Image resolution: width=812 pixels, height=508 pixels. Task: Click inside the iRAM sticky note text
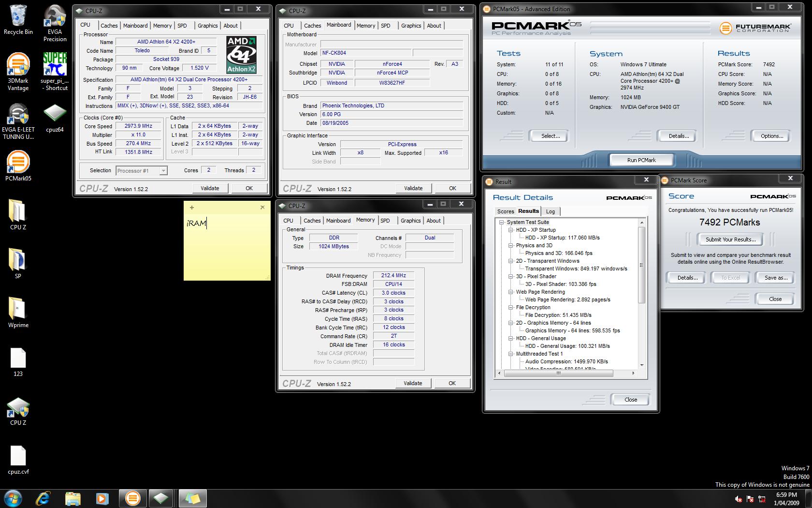coord(197,224)
